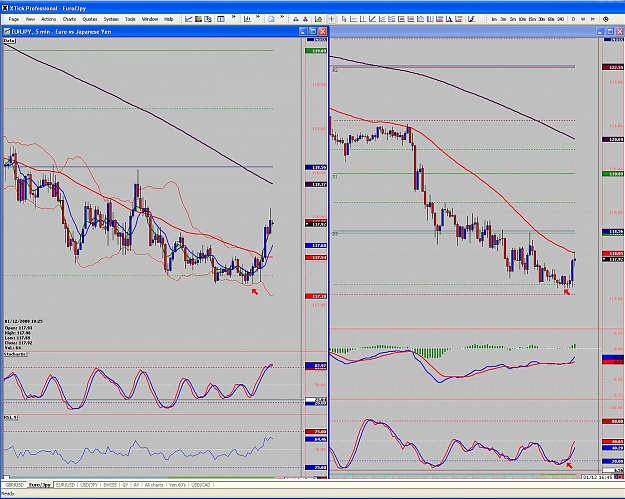Switch chart to 1m timeframe
The width and height of the screenshot is (625, 499).
click(x=494, y=19)
